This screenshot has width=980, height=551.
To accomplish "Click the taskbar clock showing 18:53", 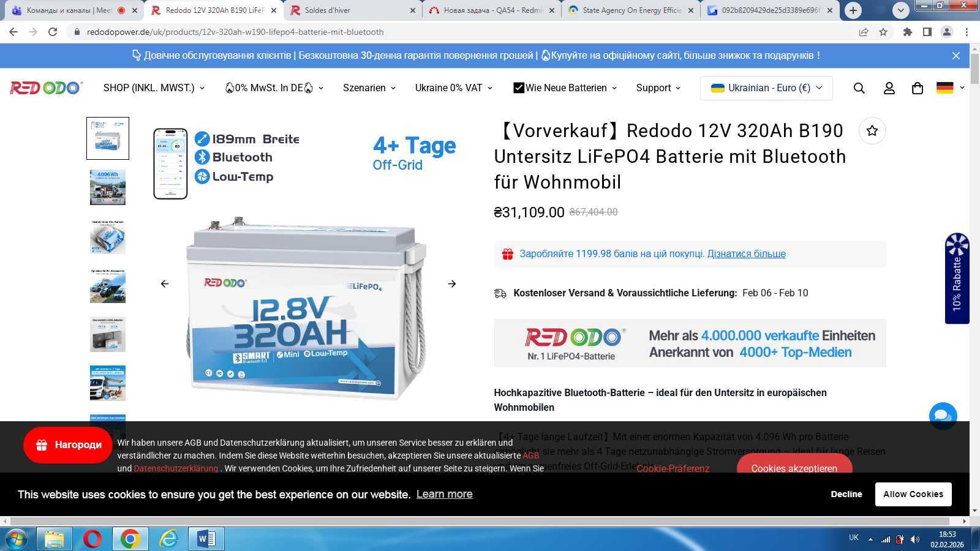I will point(948,539).
